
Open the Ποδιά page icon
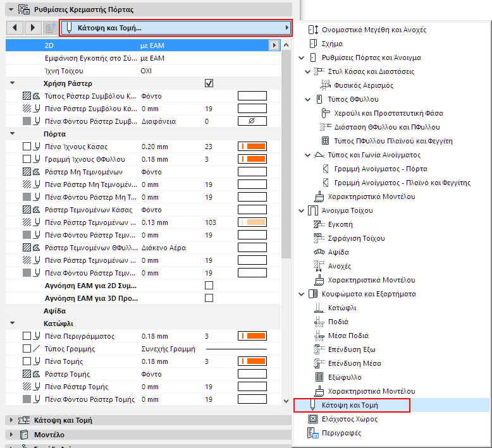(x=319, y=322)
